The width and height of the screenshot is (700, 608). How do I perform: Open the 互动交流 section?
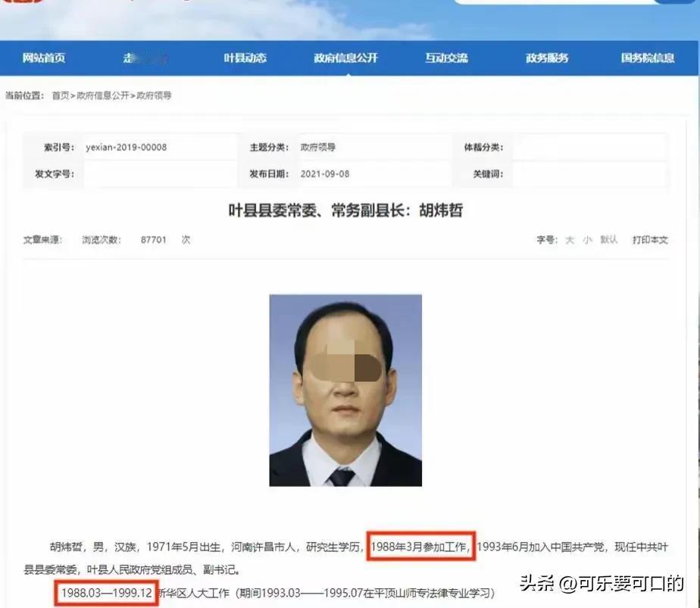coord(448,58)
